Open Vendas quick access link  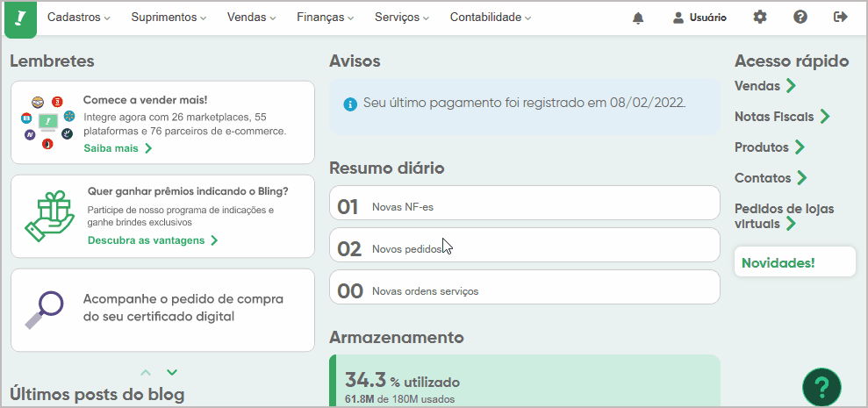click(757, 86)
